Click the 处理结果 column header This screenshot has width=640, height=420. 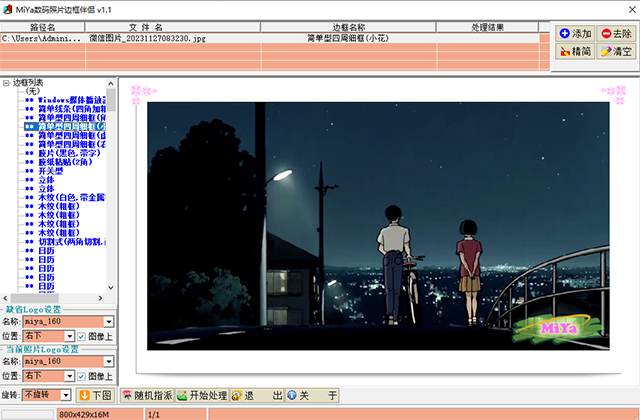(487, 27)
